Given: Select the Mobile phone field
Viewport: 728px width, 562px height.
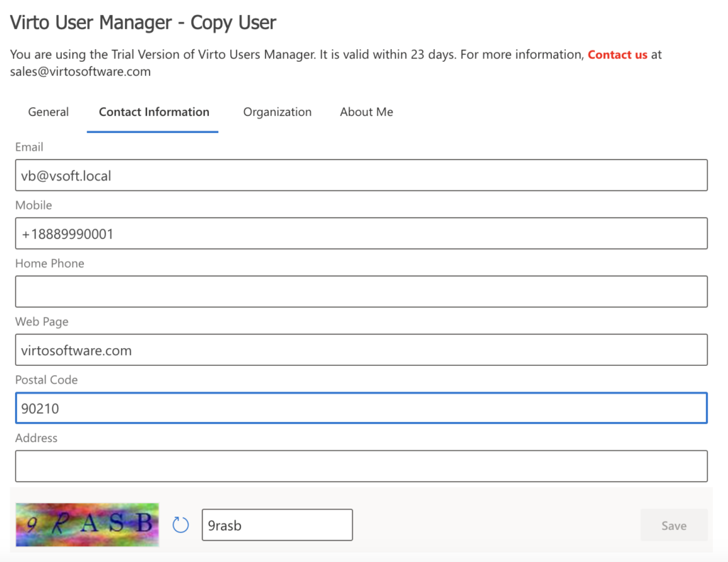Looking at the screenshot, I should (x=361, y=233).
